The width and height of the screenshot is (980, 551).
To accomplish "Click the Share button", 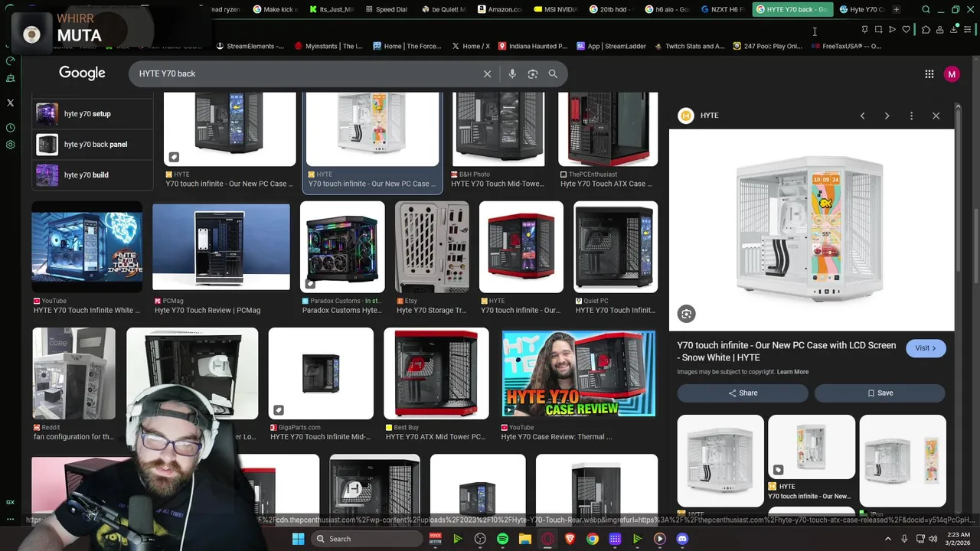I will click(743, 393).
